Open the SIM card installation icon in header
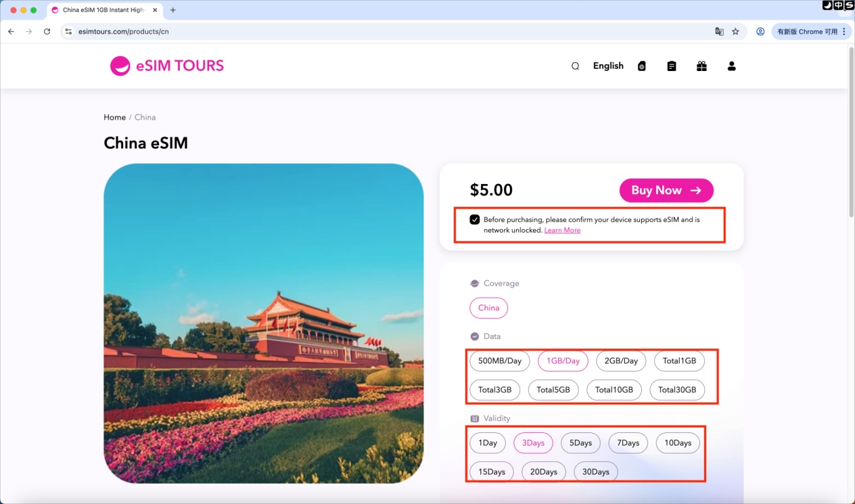 coord(641,66)
